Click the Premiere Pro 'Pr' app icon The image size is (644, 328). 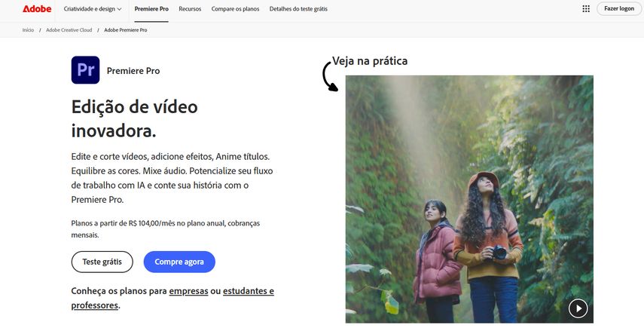85,70
